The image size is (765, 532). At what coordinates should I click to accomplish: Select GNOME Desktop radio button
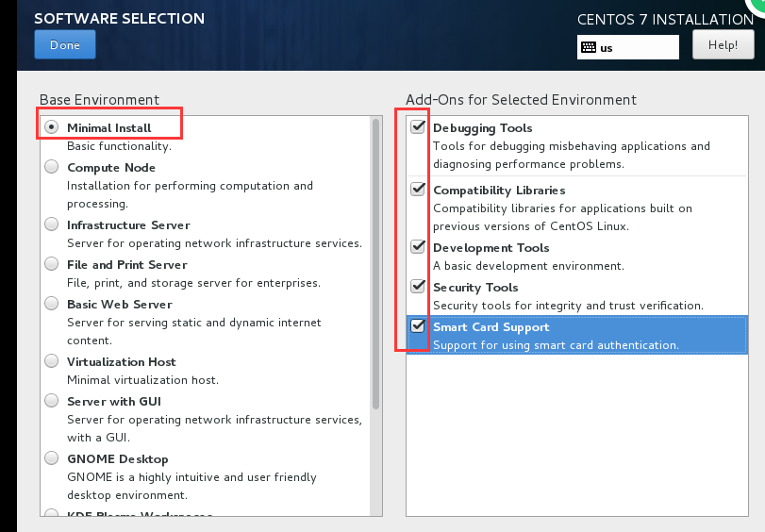(x=51, y=458)
